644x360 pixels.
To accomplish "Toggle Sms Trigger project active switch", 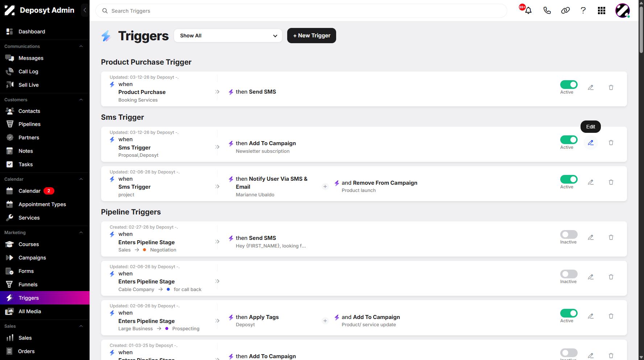I will pyautogui.click(x=569, y=179).
